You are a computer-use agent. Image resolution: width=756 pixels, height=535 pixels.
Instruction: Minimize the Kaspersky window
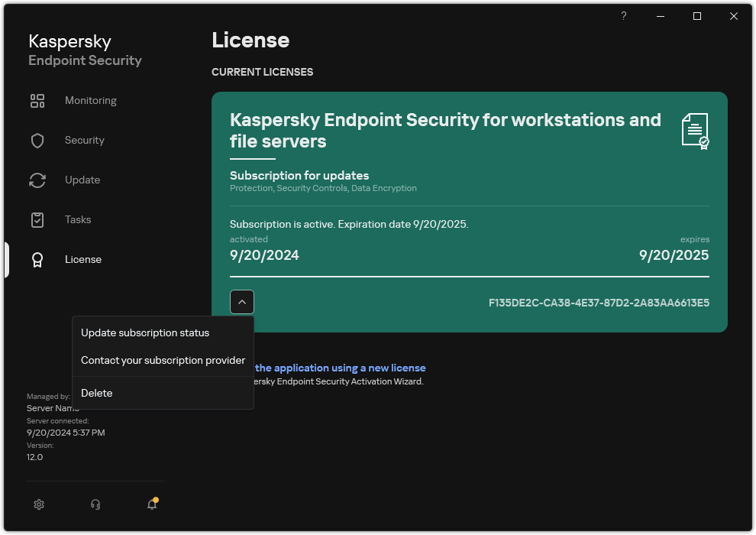point(661,16)
